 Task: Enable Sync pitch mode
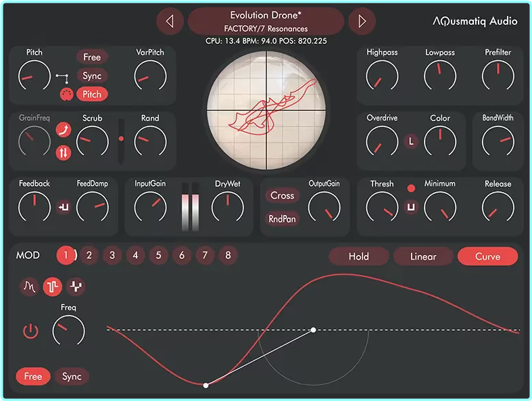tap(92, 75)
